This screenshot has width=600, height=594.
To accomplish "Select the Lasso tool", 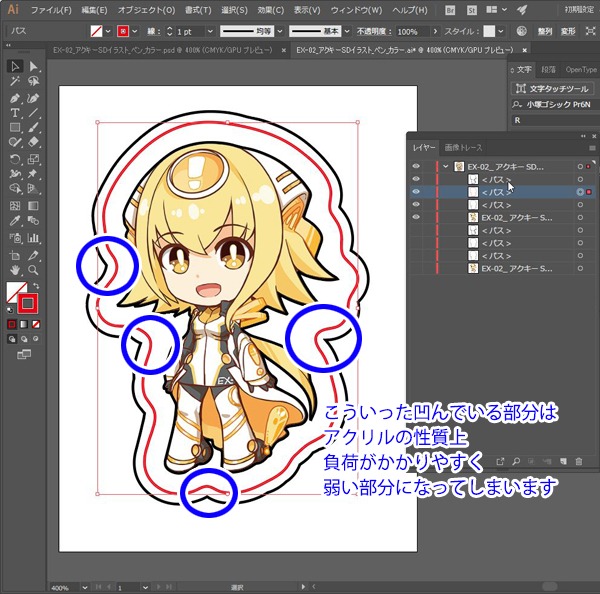I will point(33,81).
